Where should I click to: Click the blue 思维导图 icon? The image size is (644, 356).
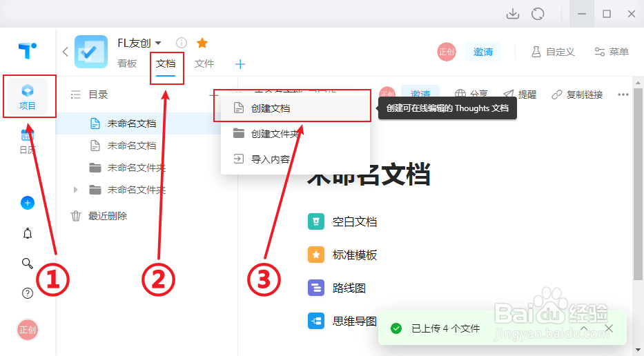(316, 321)
